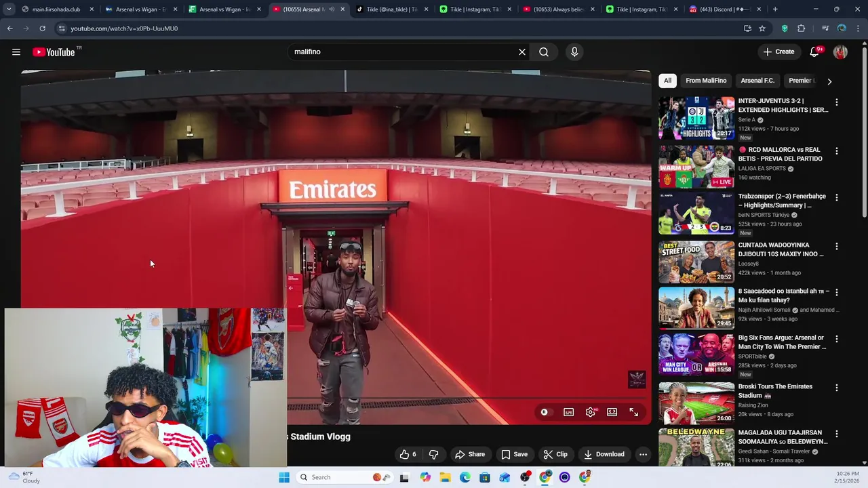Open YouTube account avatar menu
This screenshot has width=868, height=488.
[840, 52]
